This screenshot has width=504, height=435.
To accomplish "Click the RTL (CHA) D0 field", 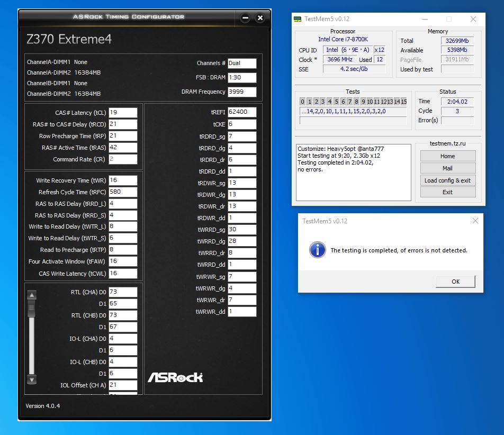I will [123, 292].
